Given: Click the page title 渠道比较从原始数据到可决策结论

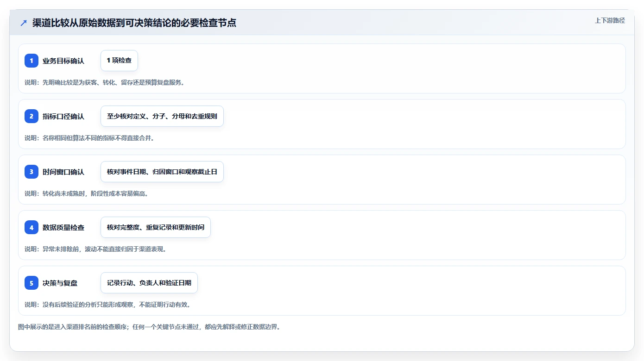Looking at the screenshot, I should coord(134,23).
